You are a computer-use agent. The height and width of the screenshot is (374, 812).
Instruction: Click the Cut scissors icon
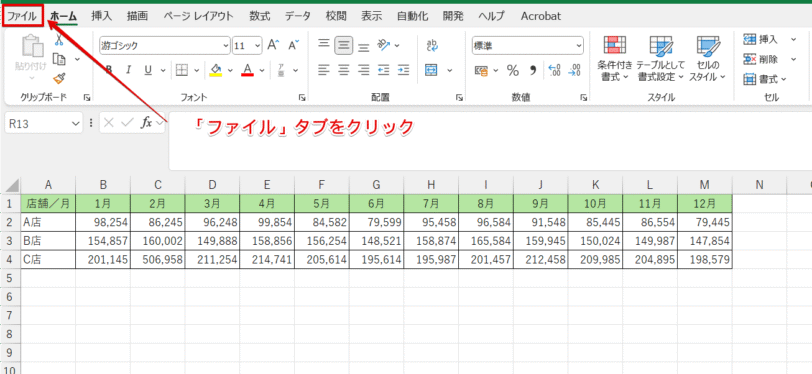(x=59, y=39)
